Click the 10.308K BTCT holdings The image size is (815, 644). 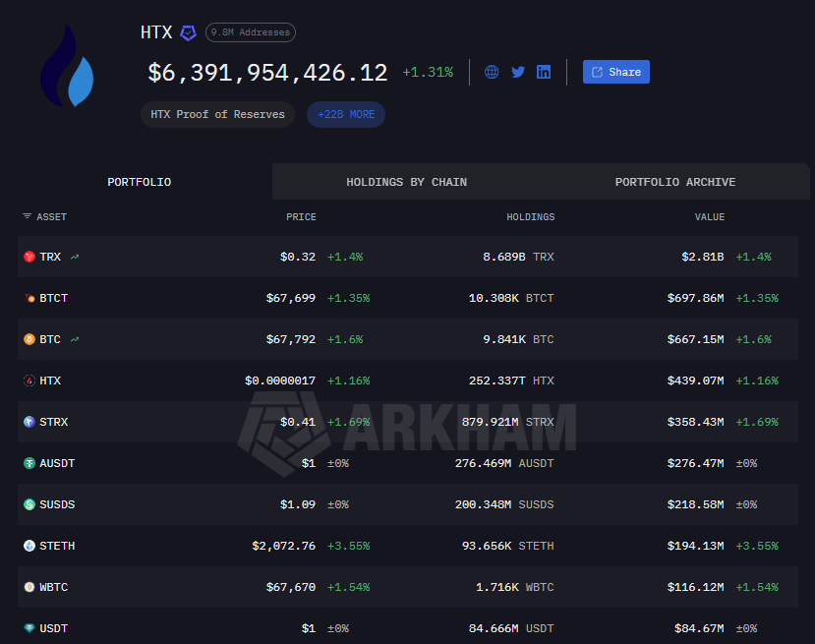point(511,298)
